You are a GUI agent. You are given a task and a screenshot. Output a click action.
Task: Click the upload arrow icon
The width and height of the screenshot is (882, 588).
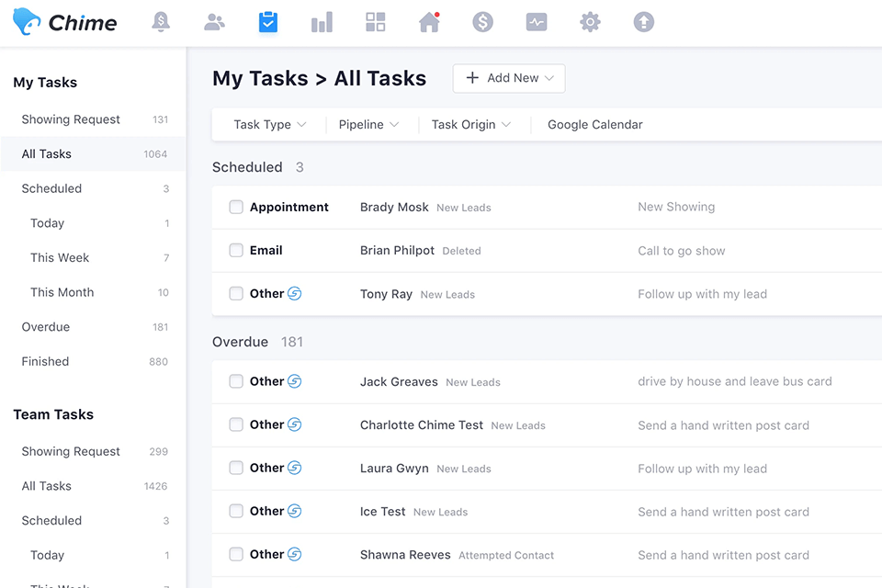click(x=643, y=22)
